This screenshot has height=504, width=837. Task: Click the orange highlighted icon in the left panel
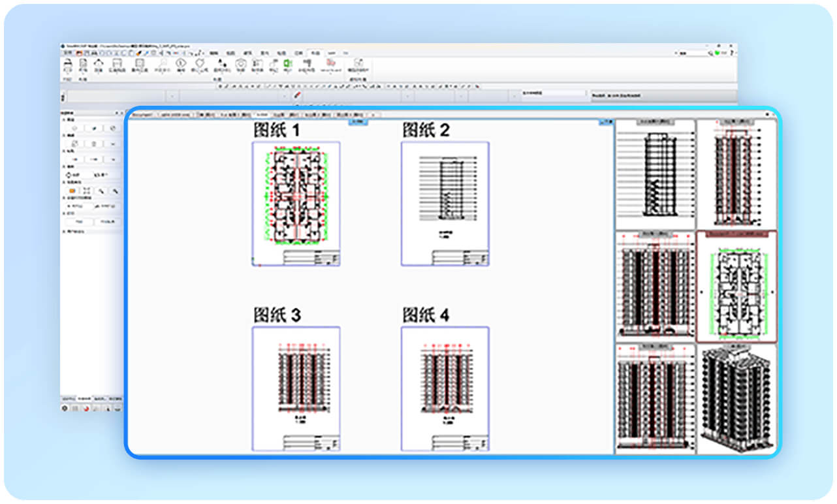click(72, 191)
